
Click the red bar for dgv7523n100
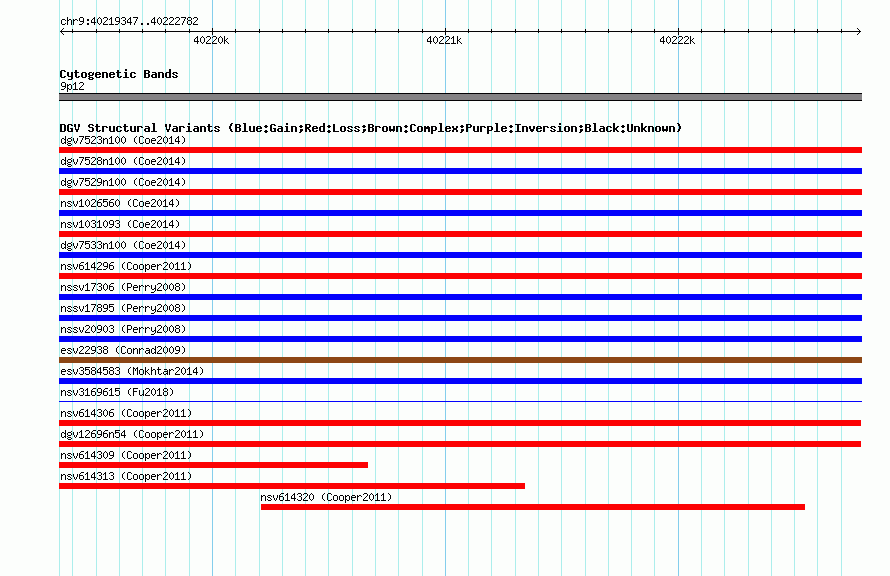(x=460, y=150)
